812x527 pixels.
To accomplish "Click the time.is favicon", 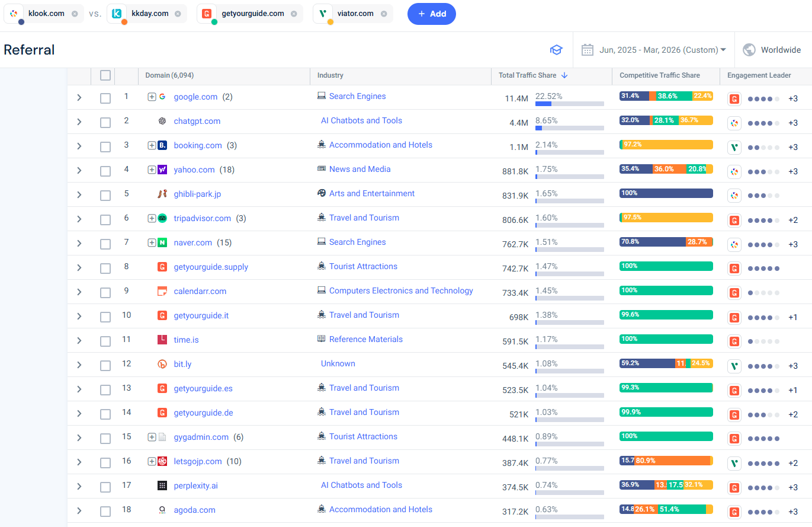I will click(162, 340).
